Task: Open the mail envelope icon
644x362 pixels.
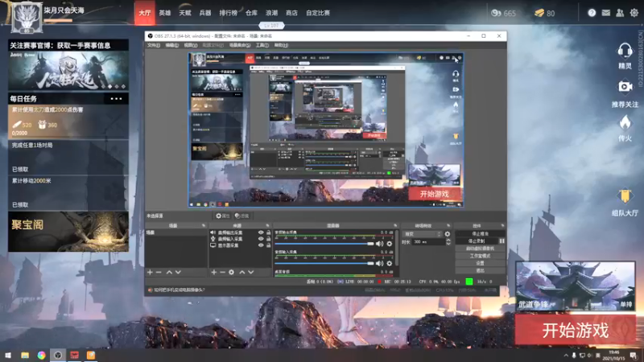Action: 605,13
